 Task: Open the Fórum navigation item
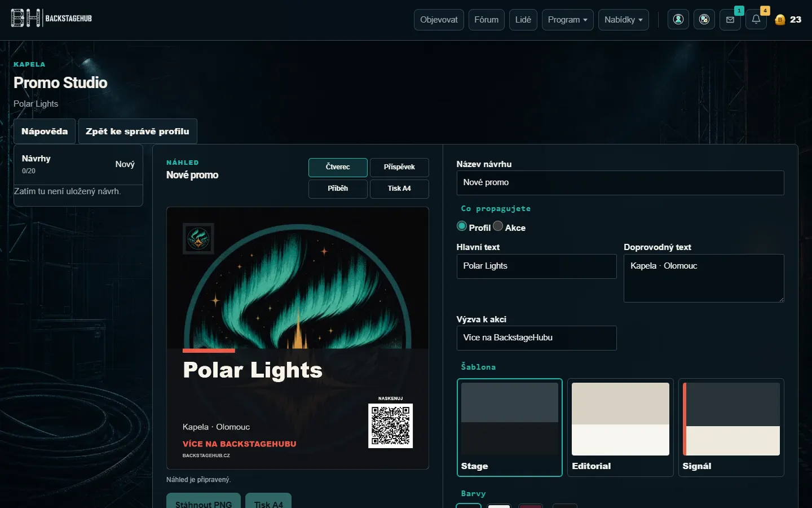click(487, 19)
